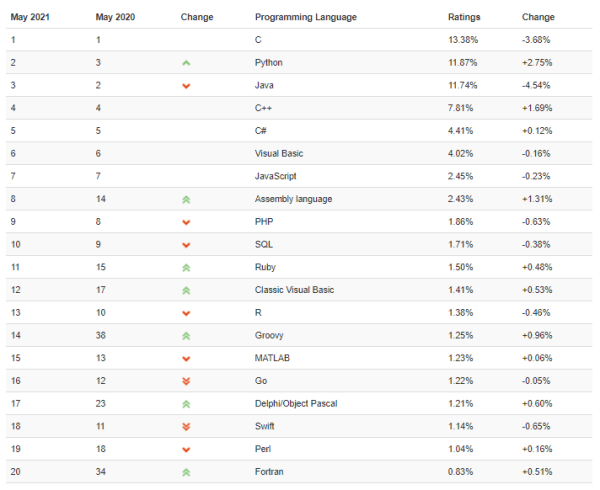Click the Ratings column header

pos(463,17)
